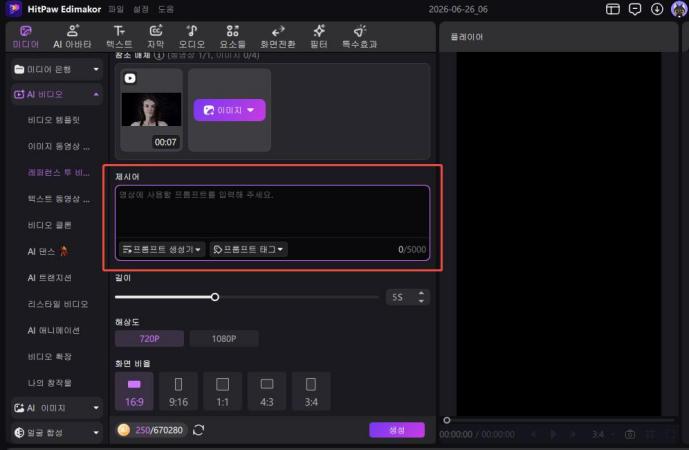Screen dimensions: 689x450
Task: Click the 길이 duration slider handle
Action: click(215, 297)
